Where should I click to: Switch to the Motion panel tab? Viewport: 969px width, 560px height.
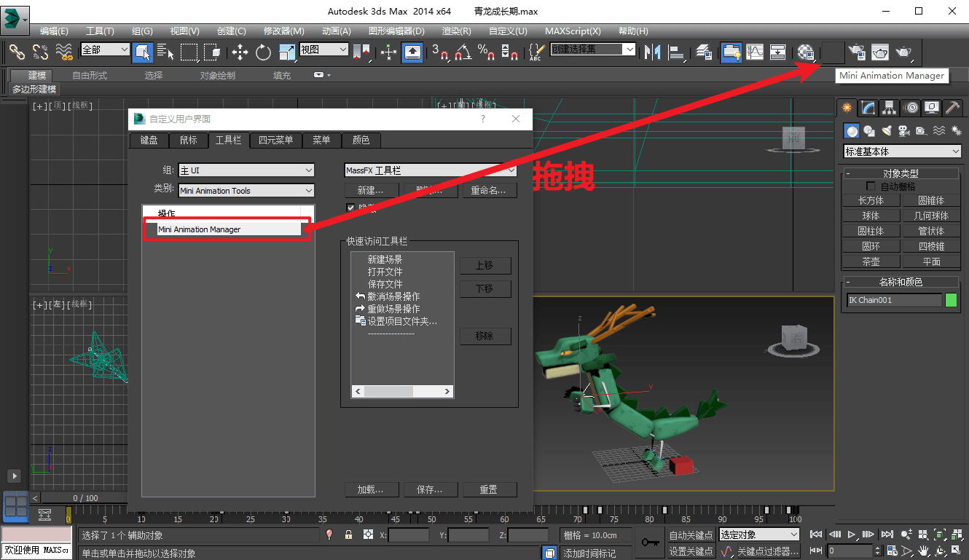(x=911, y=108)
